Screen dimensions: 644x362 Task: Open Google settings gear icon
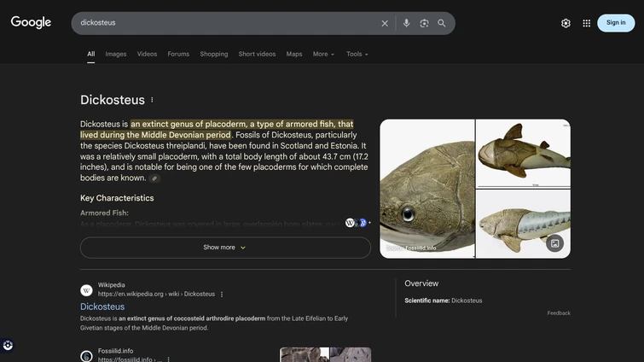click(566, 23)
